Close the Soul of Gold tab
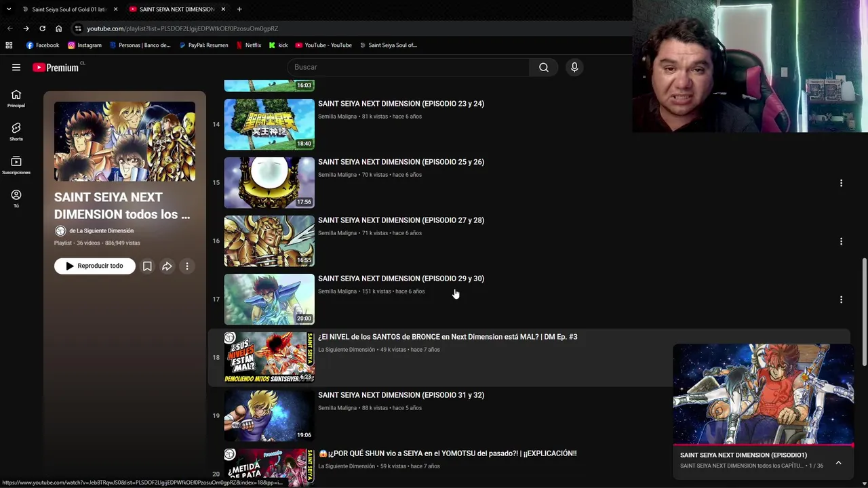Image resolution: width=868 pixels, height=488 pixels. pos(115,9)
